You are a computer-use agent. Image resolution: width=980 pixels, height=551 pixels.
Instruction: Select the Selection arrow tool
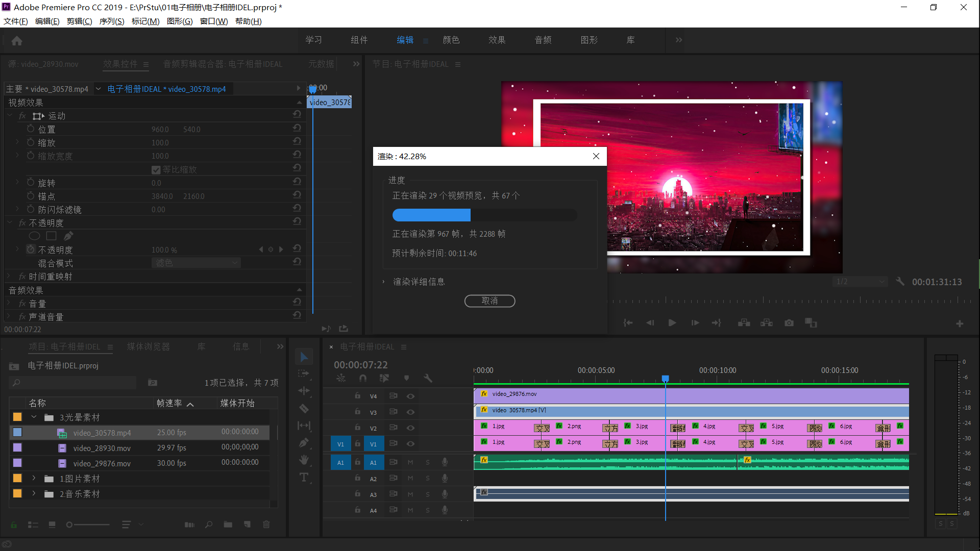[304, 357]
